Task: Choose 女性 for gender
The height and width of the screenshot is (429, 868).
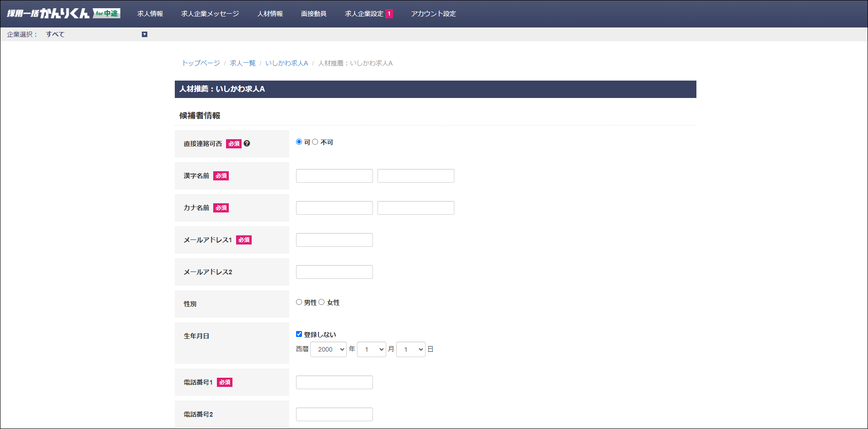Action: [322, 302]
